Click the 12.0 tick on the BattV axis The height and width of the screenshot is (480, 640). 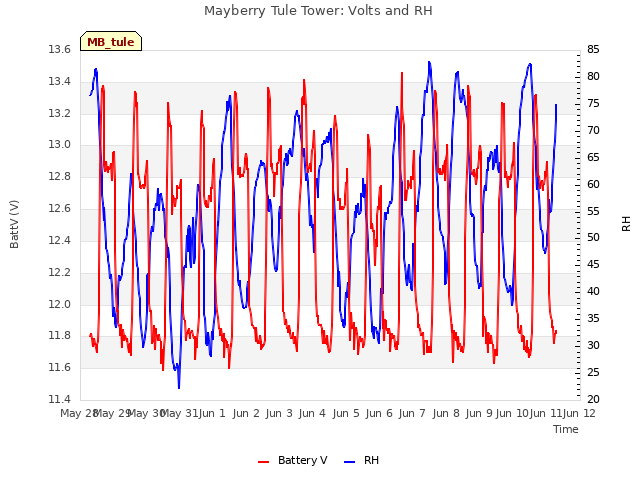click(59, 304)
